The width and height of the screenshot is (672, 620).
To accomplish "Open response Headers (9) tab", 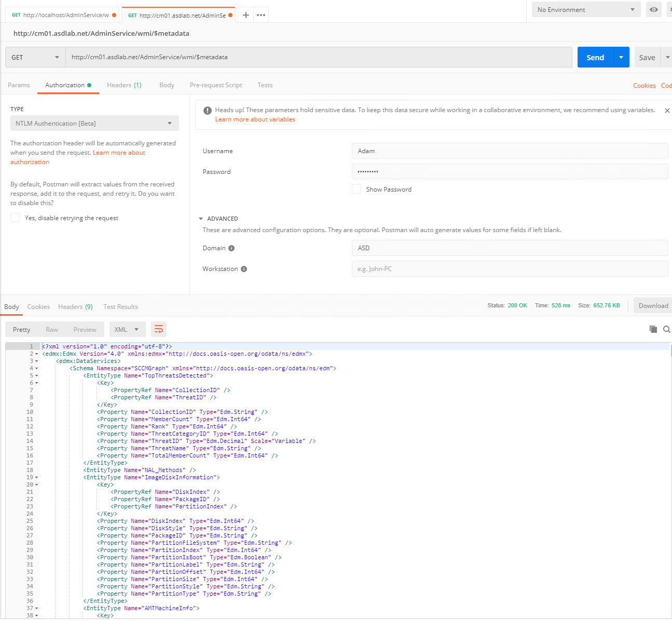I will [x=75, y=306].
